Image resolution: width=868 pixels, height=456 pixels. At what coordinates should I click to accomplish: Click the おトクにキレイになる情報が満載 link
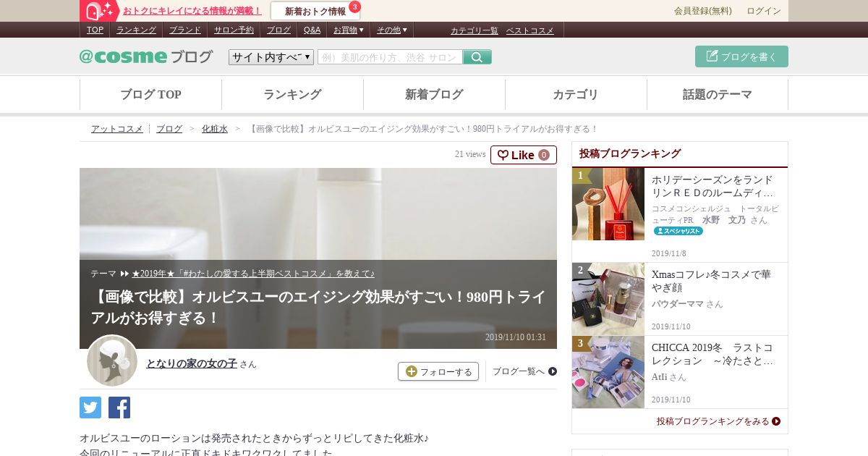click(x=192, y=11)
